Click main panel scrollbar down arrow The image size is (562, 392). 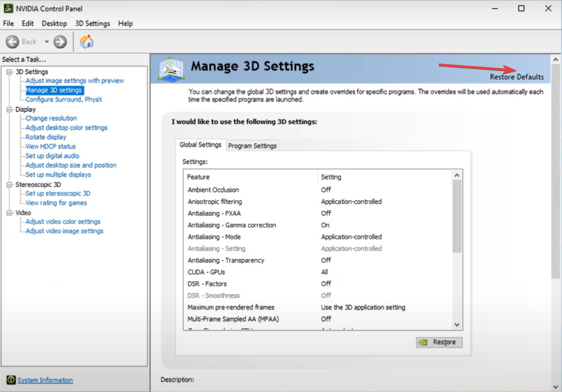click(556, 387)
